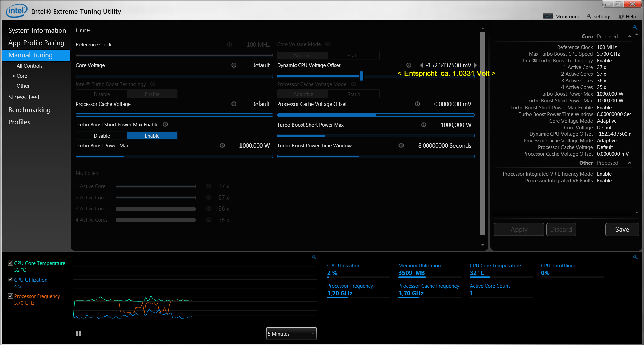Viewport: 644px width, 345px height.
Task: Open Settings from top bar
Action: 599,16
